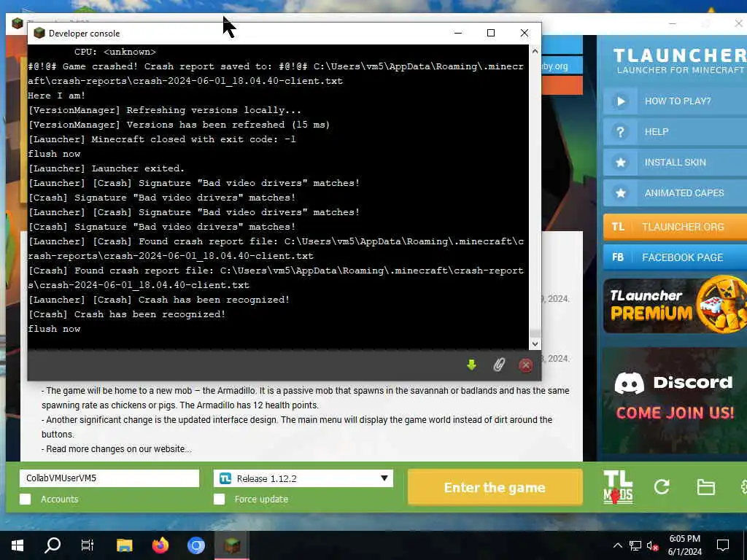
Task: Click the TLauncher Minecraft block taskbar icon
Action: coord(232,545)
